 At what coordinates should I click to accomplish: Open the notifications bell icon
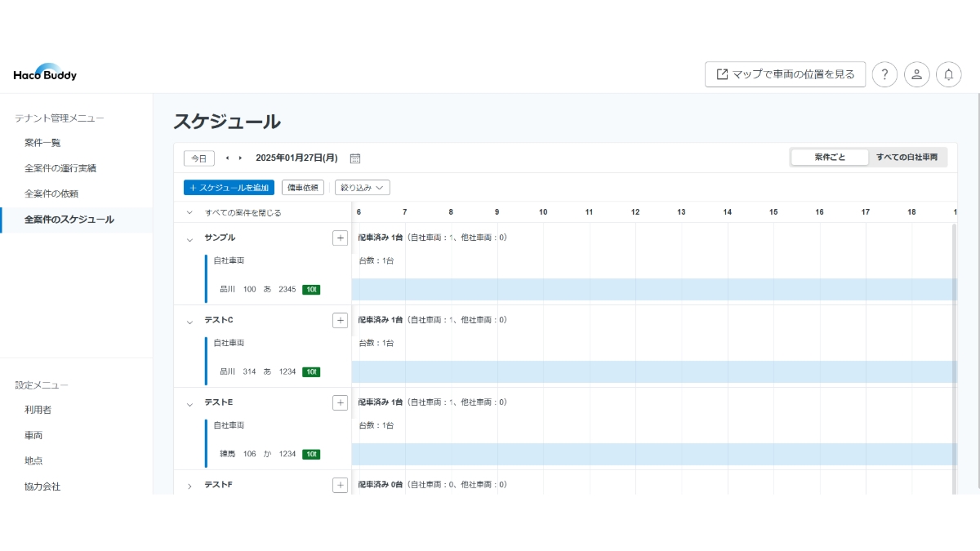tap(948, 74)
